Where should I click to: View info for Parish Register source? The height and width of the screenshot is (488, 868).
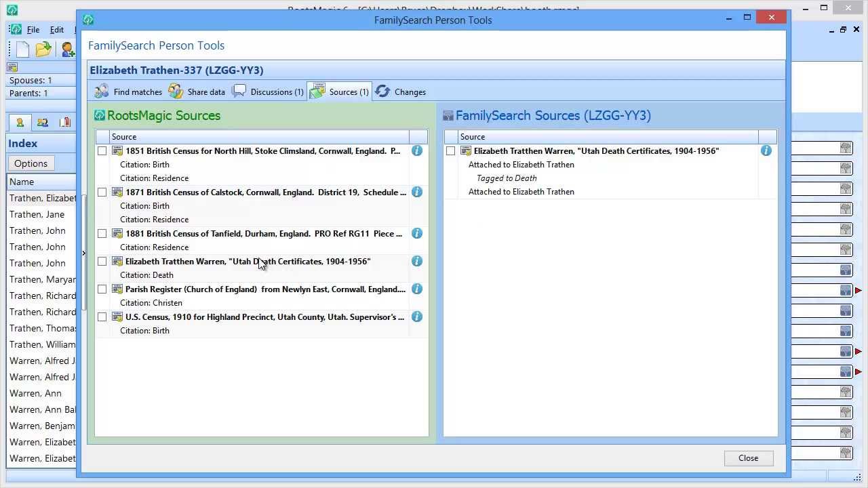(x=417, y=289)
